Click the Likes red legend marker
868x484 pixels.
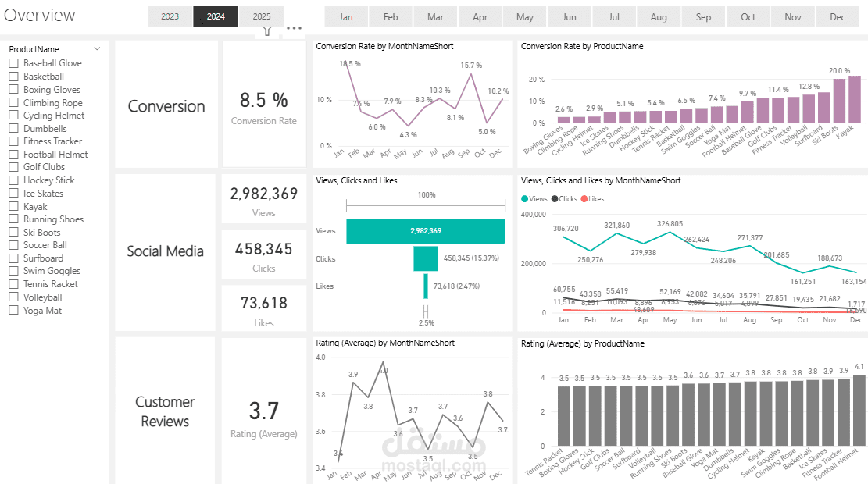point(584,198)
